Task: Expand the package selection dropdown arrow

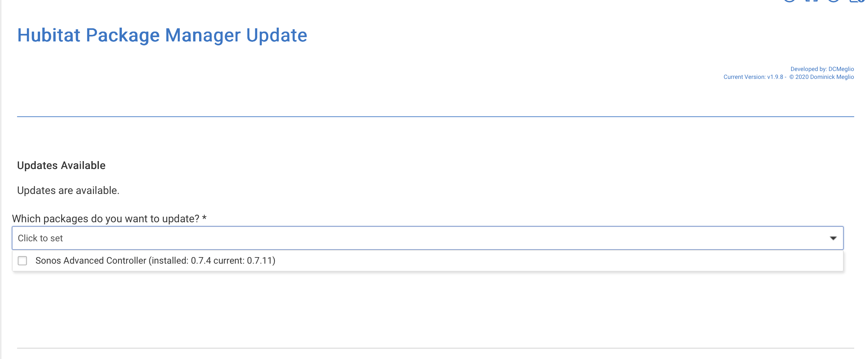Action: [x=833, y=238]
